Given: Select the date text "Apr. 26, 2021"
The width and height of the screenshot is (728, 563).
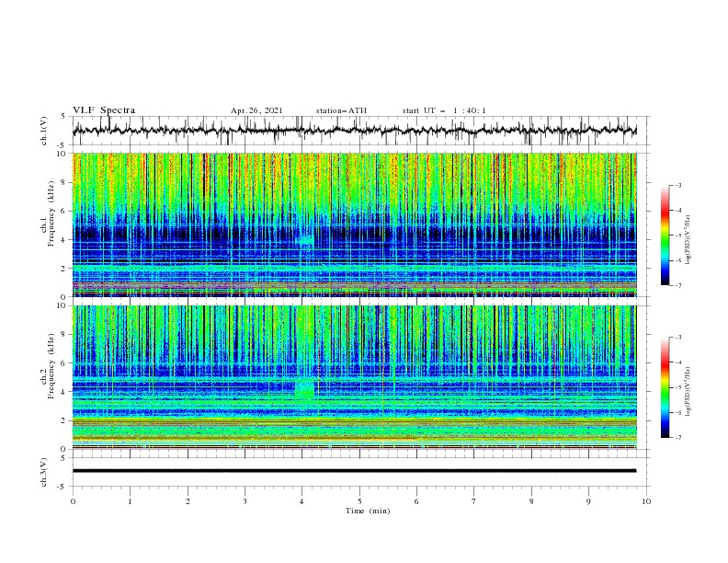Looking at the screenshot, I should [x=256, y=110].
